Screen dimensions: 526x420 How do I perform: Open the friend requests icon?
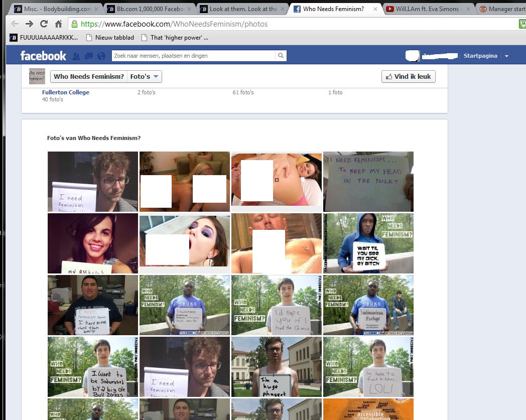76,56
